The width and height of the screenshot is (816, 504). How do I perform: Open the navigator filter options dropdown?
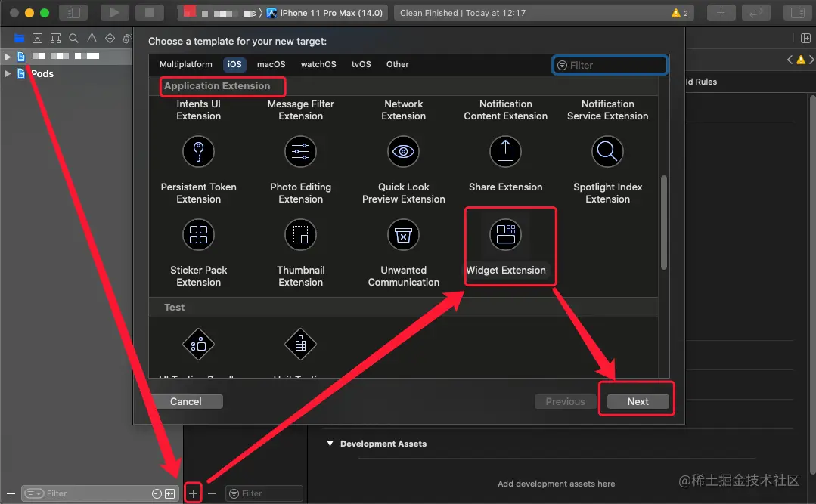(34, 493)
